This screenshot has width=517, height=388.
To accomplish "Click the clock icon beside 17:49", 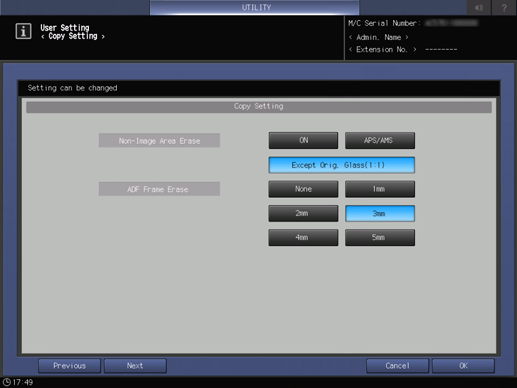I will point(6,382).
